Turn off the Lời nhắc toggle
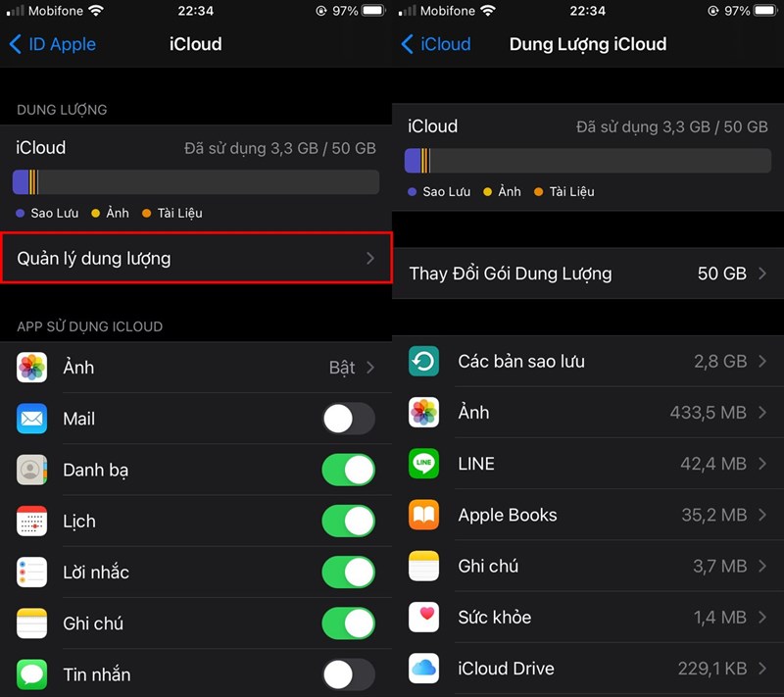Viewport: 784px width, 697px height. [x=349, y=572]
